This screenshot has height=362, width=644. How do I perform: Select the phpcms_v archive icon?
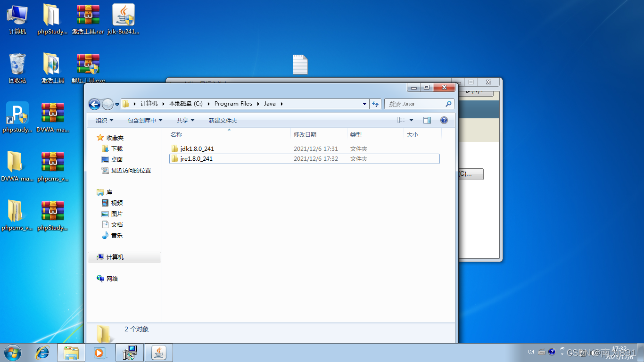[52, 166]
